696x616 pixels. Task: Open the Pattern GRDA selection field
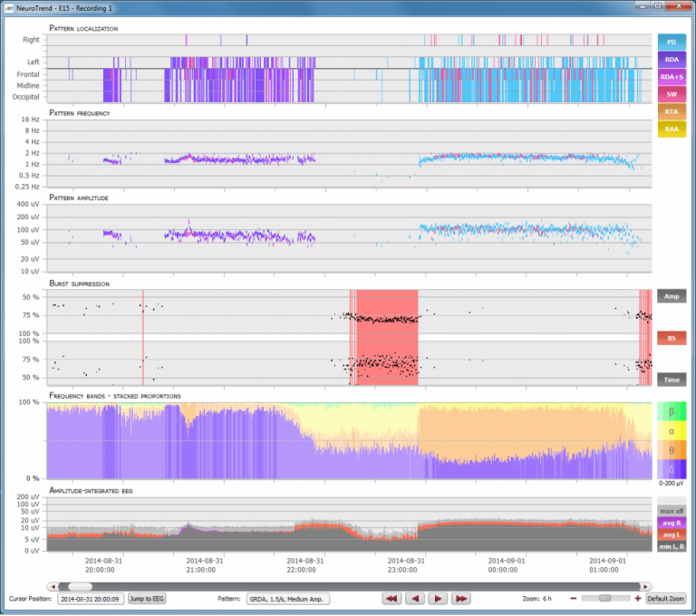(287, 599)
